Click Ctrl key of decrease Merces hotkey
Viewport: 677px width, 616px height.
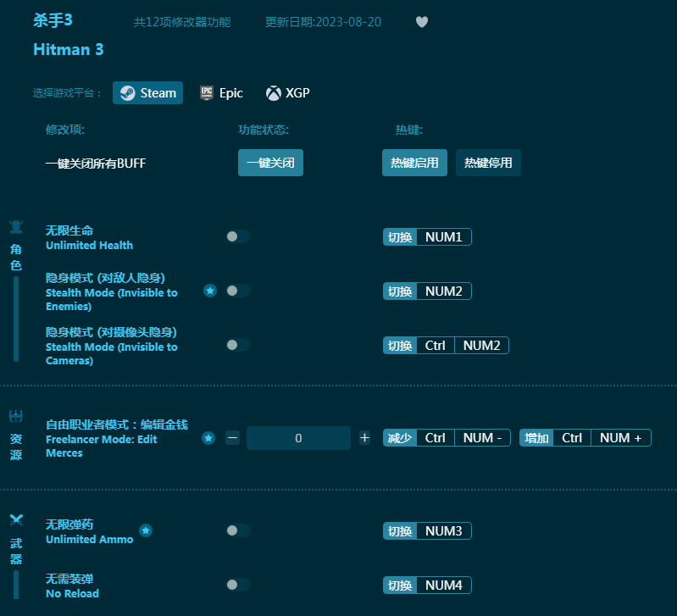(436, 438)
